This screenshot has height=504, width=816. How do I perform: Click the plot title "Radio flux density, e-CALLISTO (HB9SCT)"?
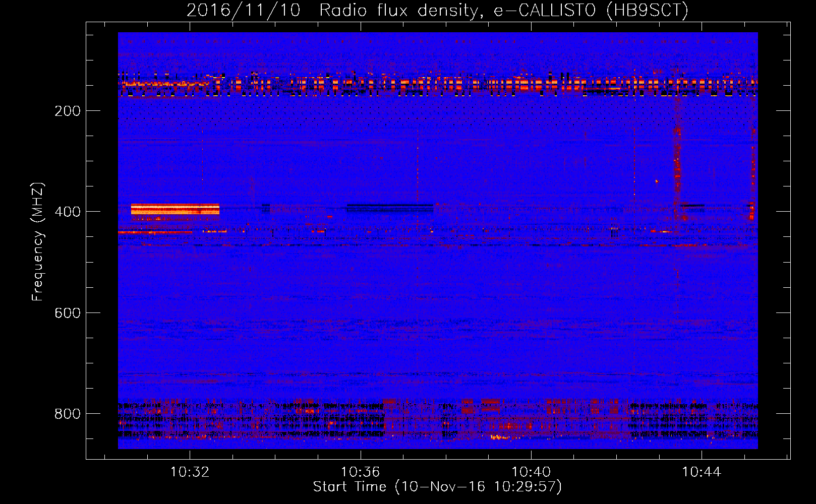tap(504, 10)
